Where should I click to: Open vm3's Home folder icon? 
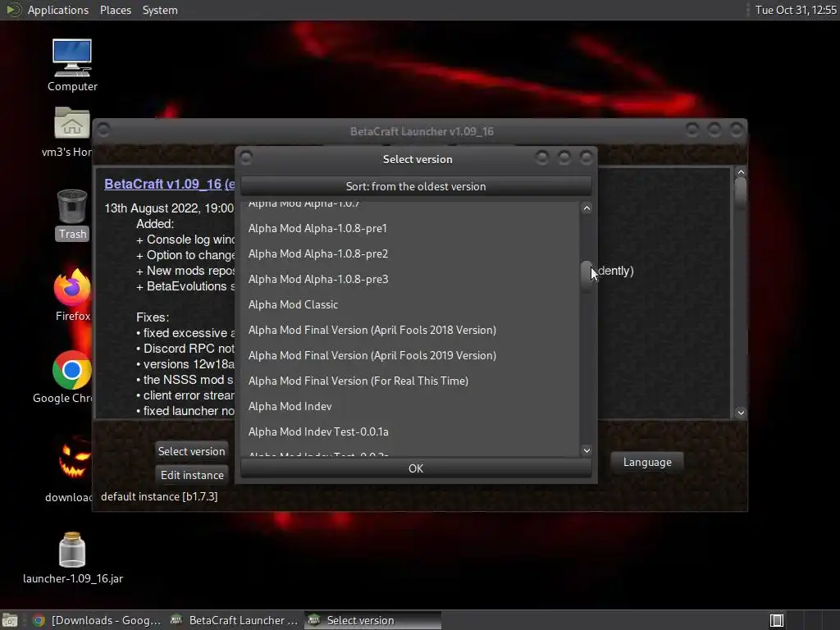[x=72, y=124]
